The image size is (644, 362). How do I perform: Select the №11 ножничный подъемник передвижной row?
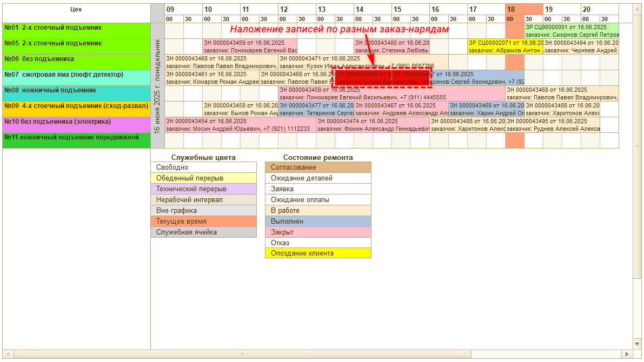pyautogui.click(x=76, y=140)
